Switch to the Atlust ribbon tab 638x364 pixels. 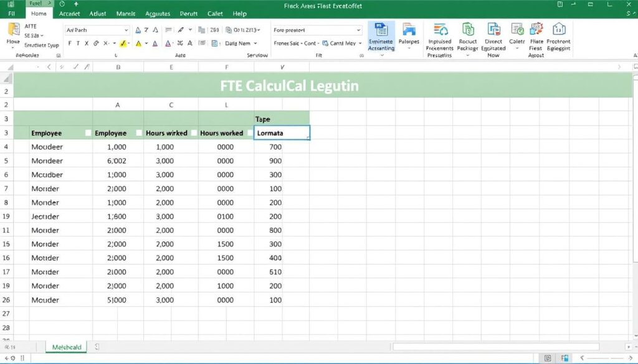tap(98, 14)
